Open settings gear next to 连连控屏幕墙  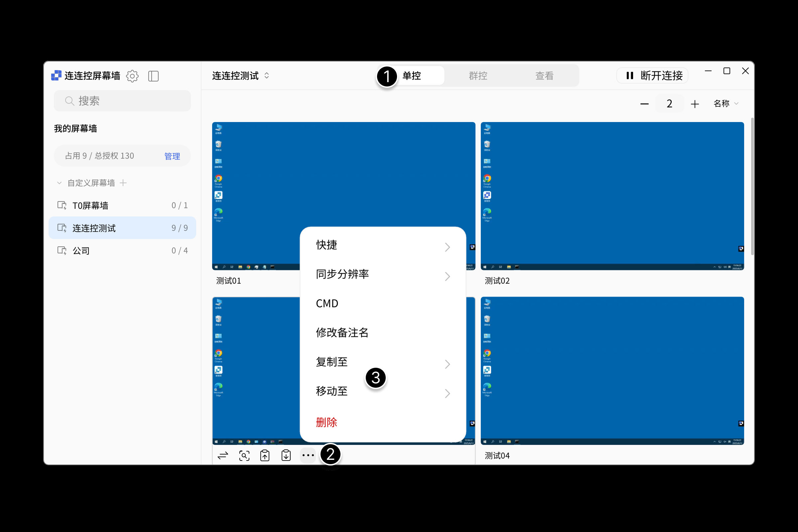(132, 76)
